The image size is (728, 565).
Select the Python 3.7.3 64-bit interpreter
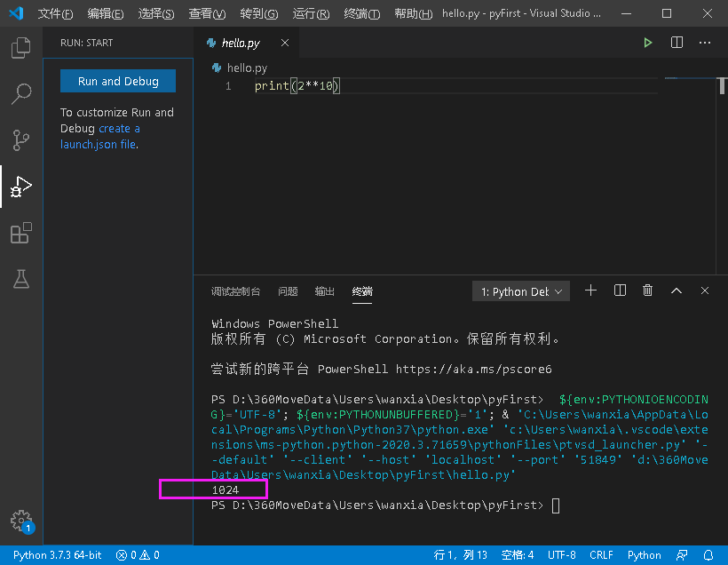click(x=56, y=554)
